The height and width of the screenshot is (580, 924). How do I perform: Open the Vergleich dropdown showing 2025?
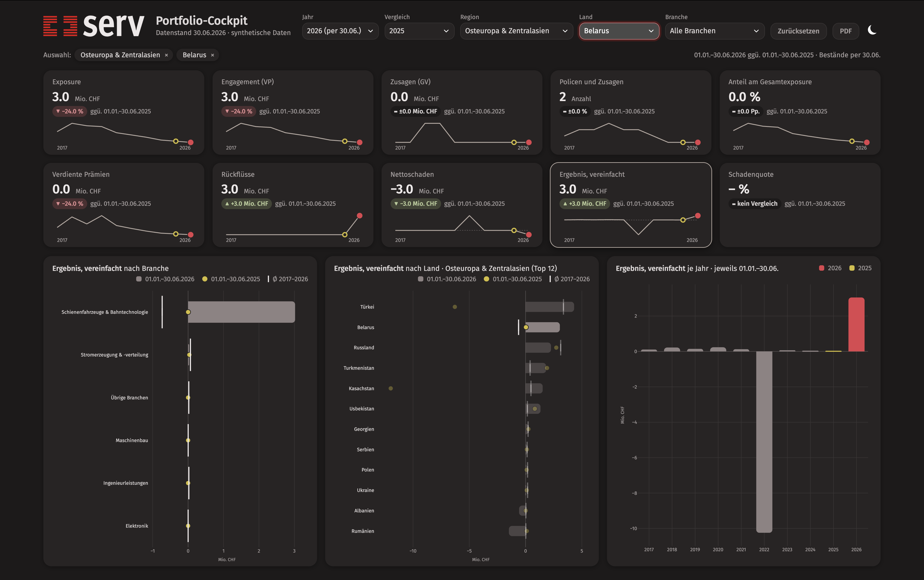(x=419, y=31)
